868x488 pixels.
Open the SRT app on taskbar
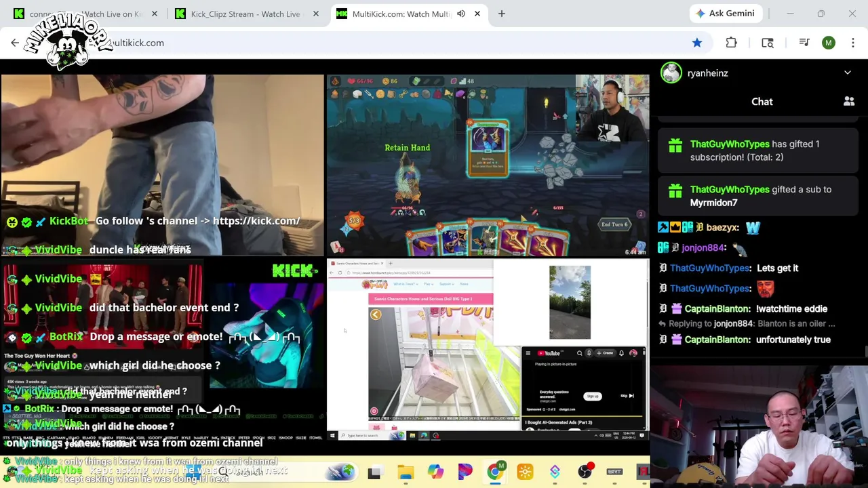click(x=614, y=472)
